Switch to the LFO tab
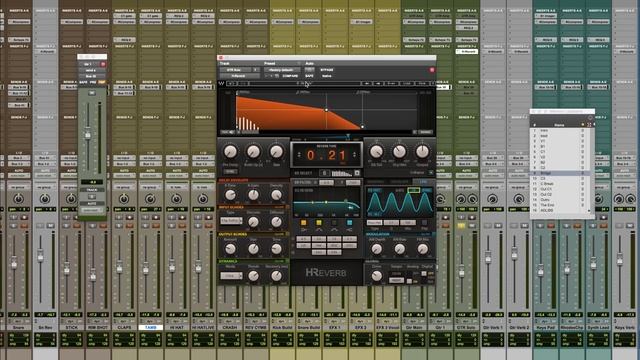Viewport: 640px width, 360px height. (423, 182)
